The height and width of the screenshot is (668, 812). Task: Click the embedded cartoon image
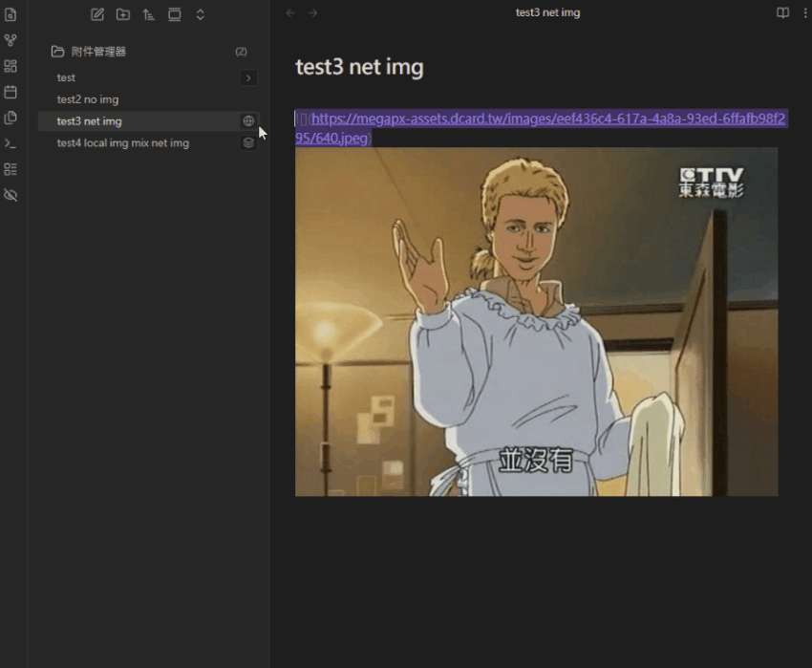pyautogui.click(x=537, y=322)
